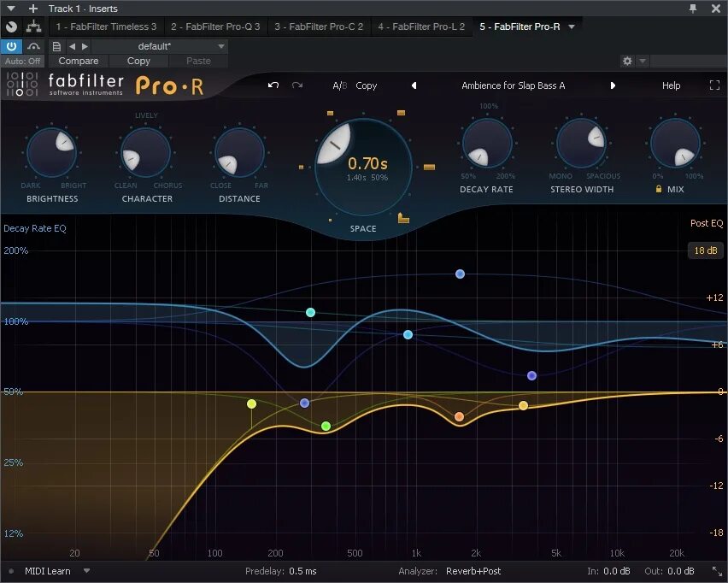Expand the MIDI Learn dropdown

(x=86, y=571)
